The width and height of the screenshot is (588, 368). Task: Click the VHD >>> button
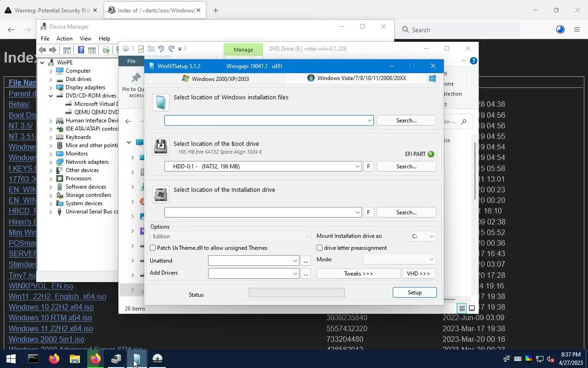[418, 274]
